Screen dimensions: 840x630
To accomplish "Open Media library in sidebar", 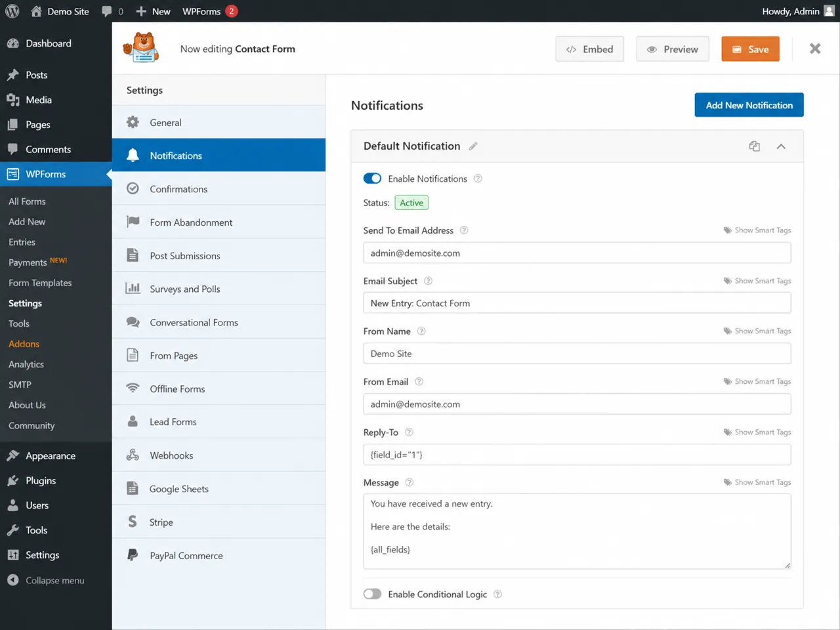I will pyautogui.click(x=56, y=100).
